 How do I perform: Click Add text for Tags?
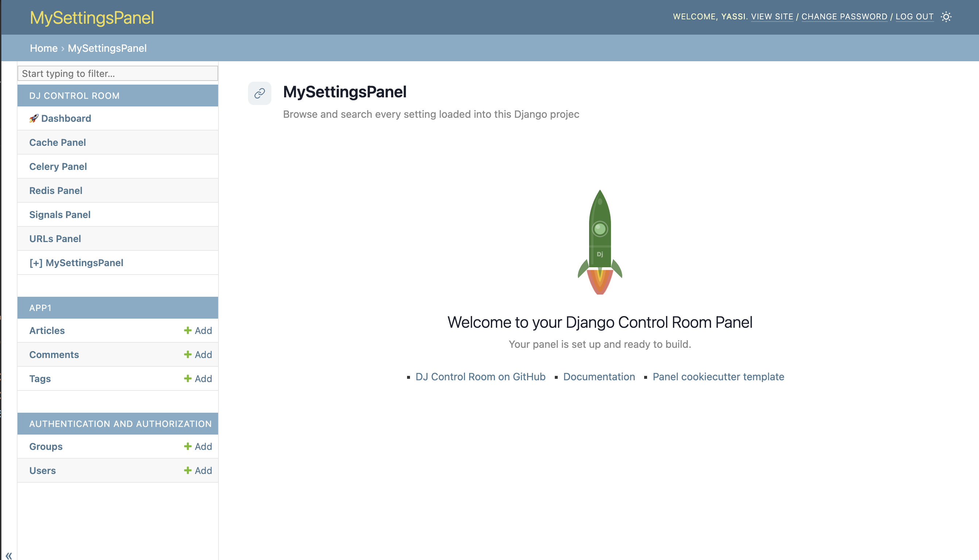click(203, 378)
